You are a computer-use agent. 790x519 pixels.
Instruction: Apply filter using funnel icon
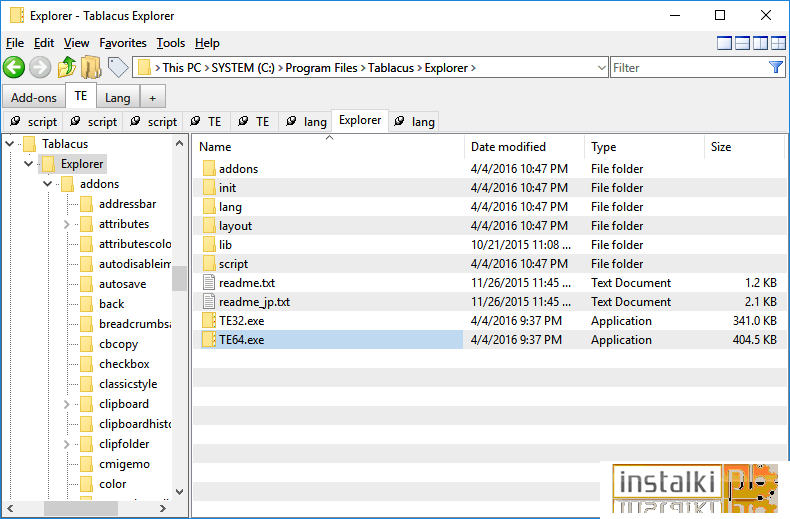pyautogui.click(x=776, y=67)
